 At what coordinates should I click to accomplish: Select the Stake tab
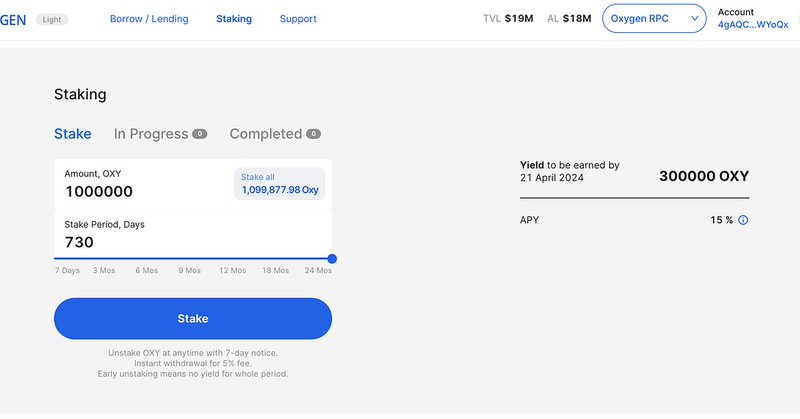tap(72, 134)
